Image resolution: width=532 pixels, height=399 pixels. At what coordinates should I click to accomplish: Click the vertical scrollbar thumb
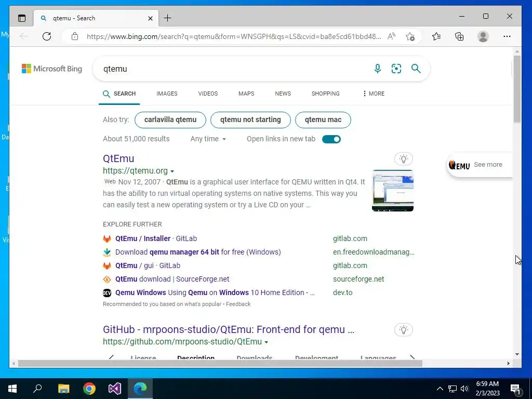pos(517,89)
